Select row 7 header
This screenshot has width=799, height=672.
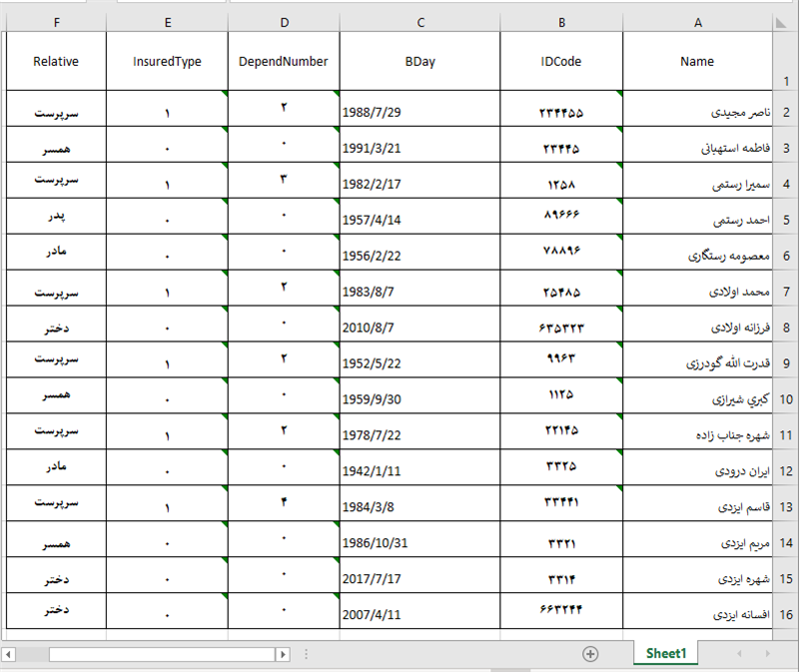coord(786,294)
